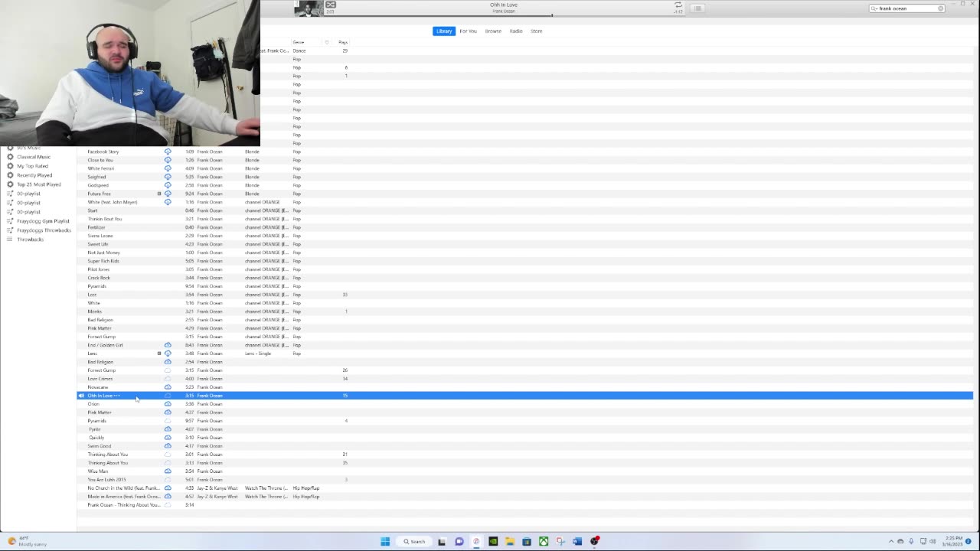
Task: Go to the Browse tab
Action: click(x=493, y=31)
